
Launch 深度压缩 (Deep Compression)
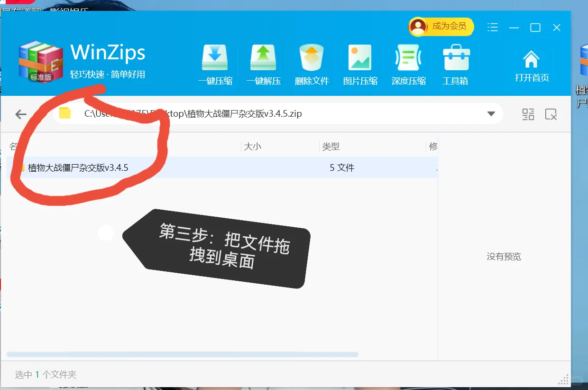pyautogui.click(x=408, y=63)
